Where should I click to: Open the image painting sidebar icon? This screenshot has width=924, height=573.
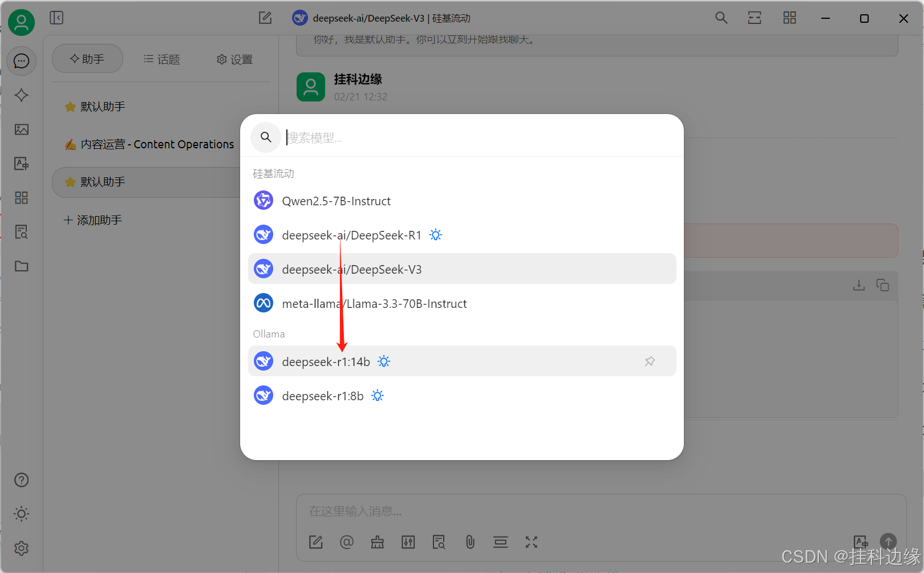[x=22, y=129]
